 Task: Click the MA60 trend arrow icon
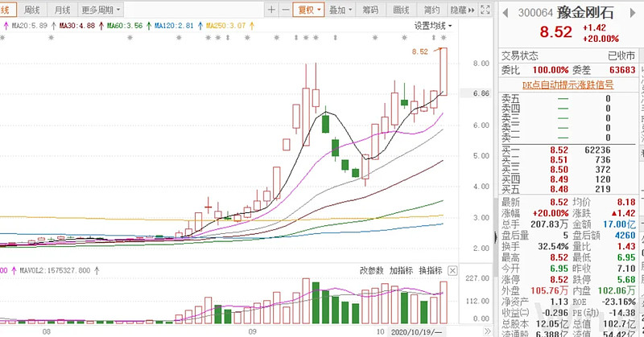coord(149,26)
